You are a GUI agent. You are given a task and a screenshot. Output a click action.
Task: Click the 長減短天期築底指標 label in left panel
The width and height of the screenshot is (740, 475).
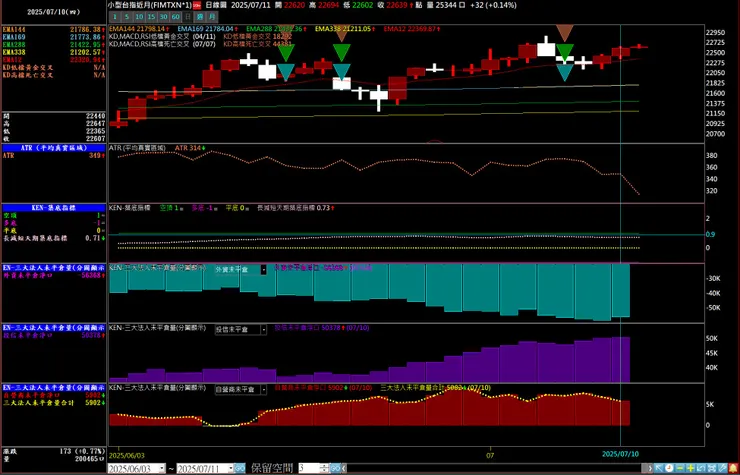(35, 238)
